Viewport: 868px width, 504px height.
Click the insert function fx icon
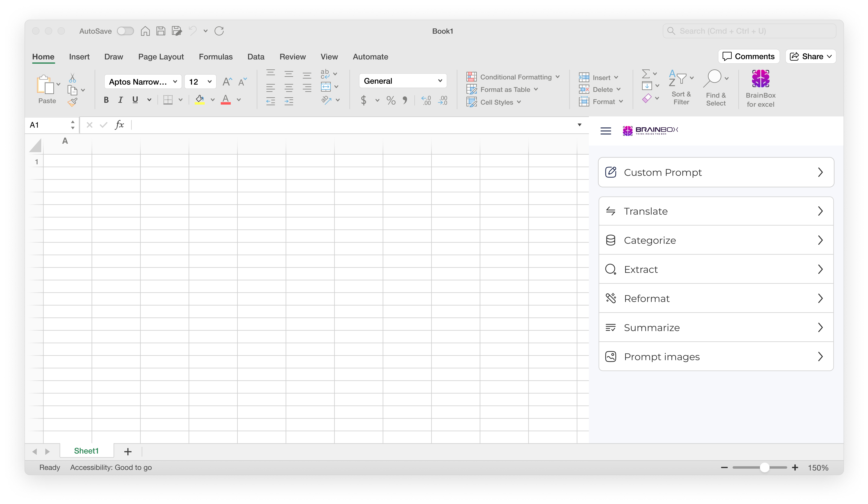pyautogui.click(x=119, y=125)
